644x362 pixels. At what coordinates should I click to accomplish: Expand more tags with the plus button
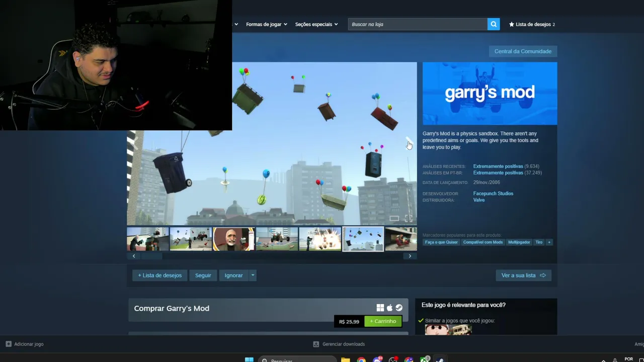549,242
